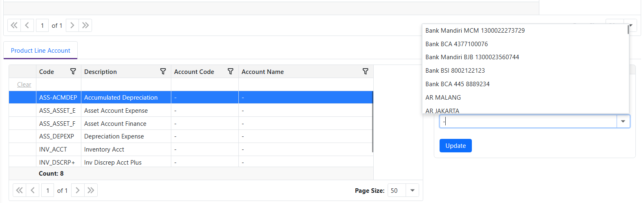Select Inventory Acct description cell
The height and width of the screenshot is (203, 644).
click(x=126, y=149)
